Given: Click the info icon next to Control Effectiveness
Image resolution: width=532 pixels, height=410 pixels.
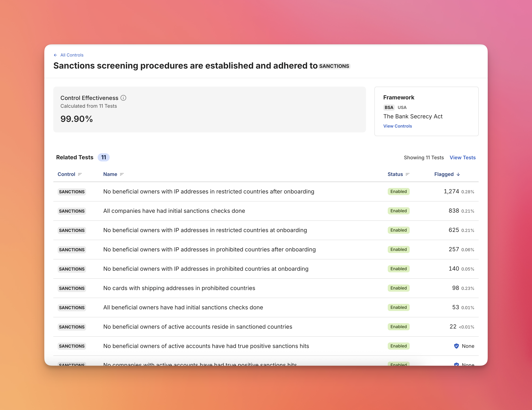Looking at the screenshot, I should pyautogui.click(x=124, y=98).
